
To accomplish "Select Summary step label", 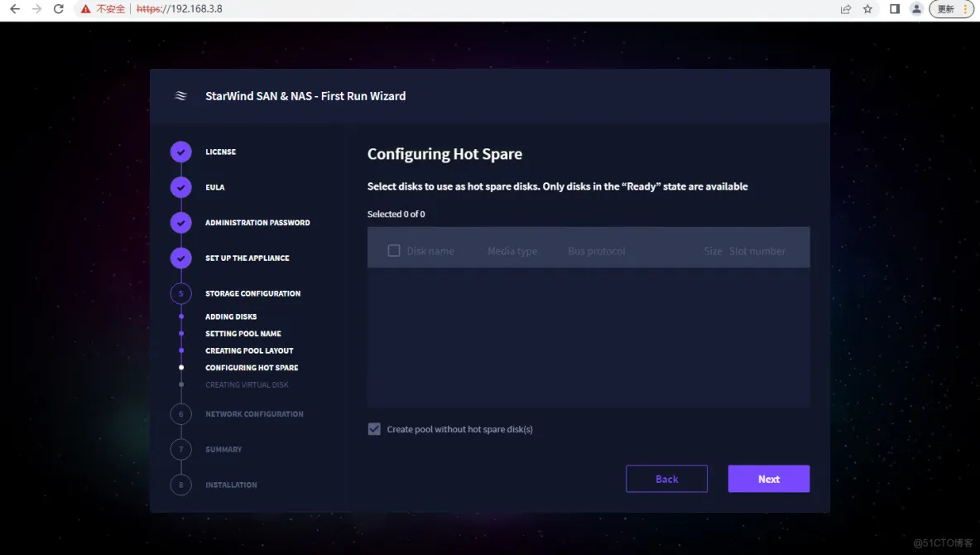I will click(x=223, y=449).
